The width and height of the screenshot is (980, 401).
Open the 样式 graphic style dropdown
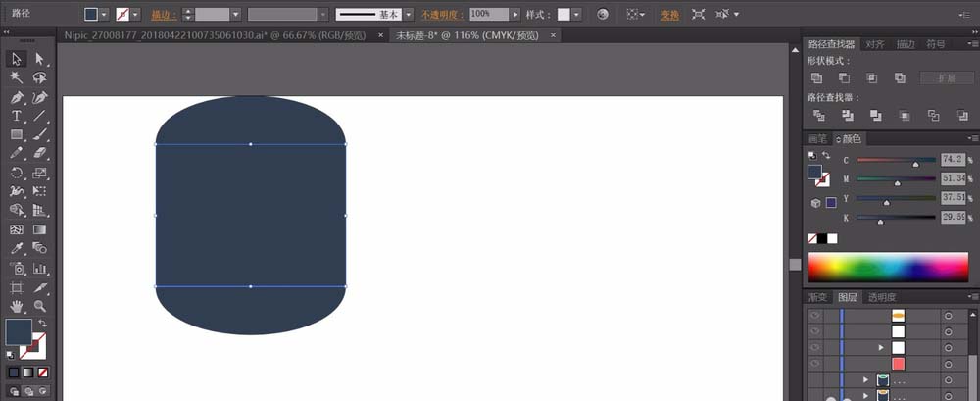pyautogui.click(x=576, y=14)
